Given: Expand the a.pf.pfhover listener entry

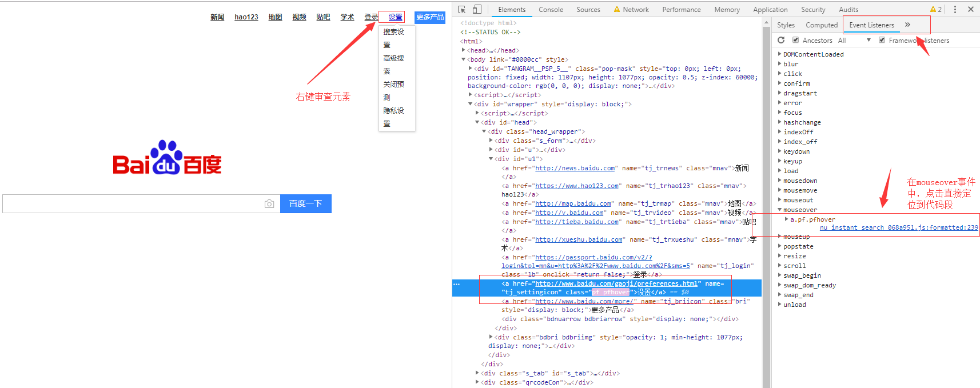Looking at the screenshot, I should (x=787, y=219).
